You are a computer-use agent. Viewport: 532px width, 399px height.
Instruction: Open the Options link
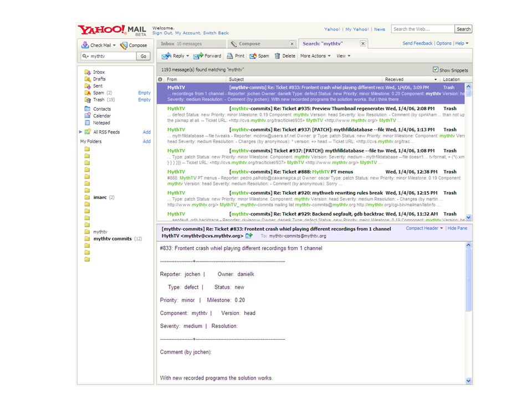pos(444,43)
